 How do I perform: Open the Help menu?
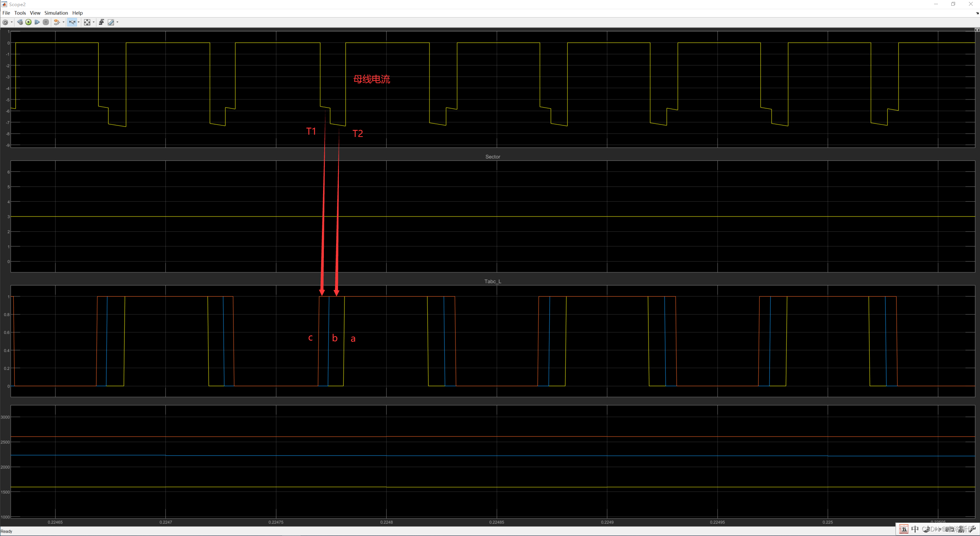pyautogui.click(x=77, y=13)
